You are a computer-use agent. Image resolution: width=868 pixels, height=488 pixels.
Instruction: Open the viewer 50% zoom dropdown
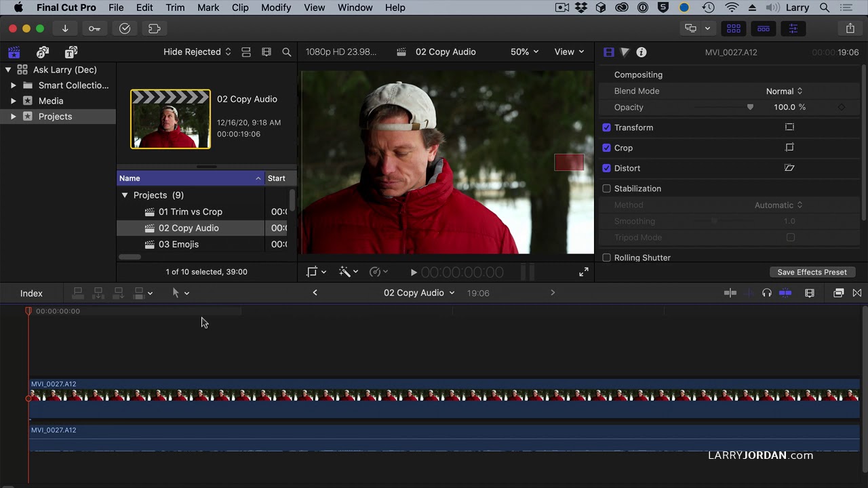click(525, 52)
